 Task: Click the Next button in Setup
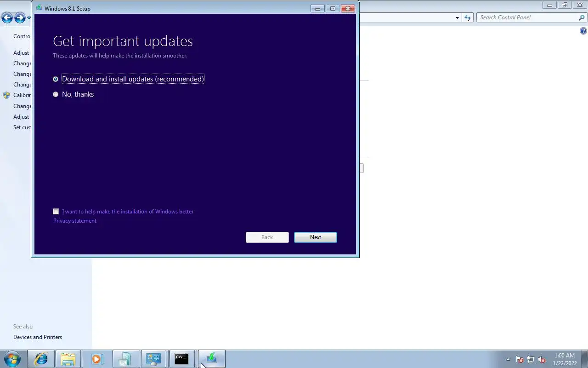316,237
